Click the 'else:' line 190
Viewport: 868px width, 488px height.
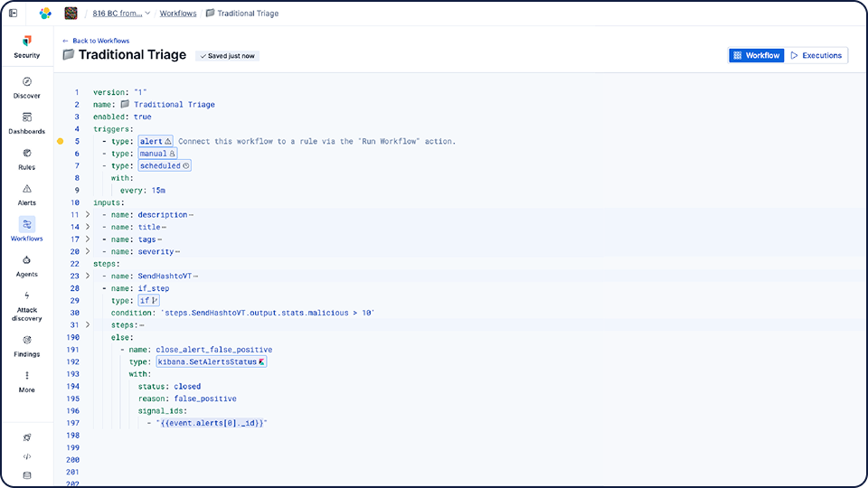(122, 337)
